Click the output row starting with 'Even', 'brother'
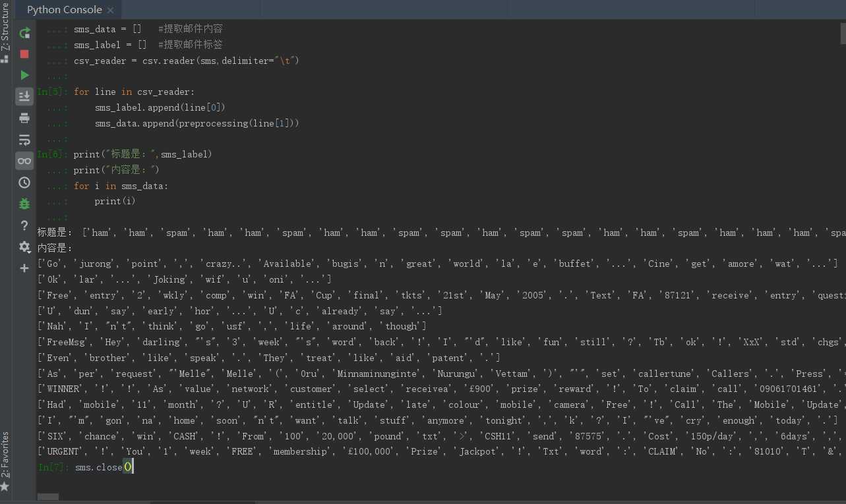 coord(269,358)
